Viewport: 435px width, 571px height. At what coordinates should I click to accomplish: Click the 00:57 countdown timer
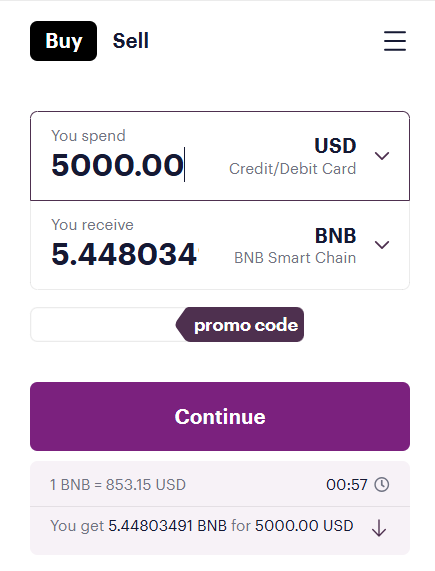(x=347, y=485)
